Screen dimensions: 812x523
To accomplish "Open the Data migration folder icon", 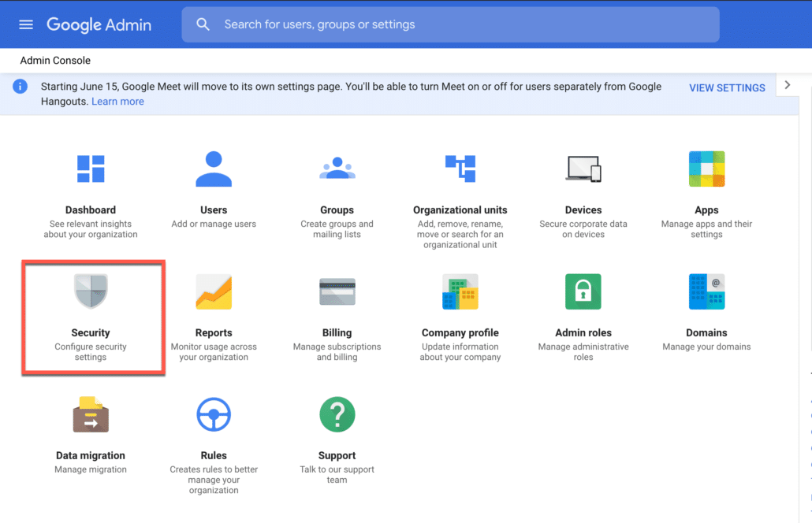I will tap(91, 414).
